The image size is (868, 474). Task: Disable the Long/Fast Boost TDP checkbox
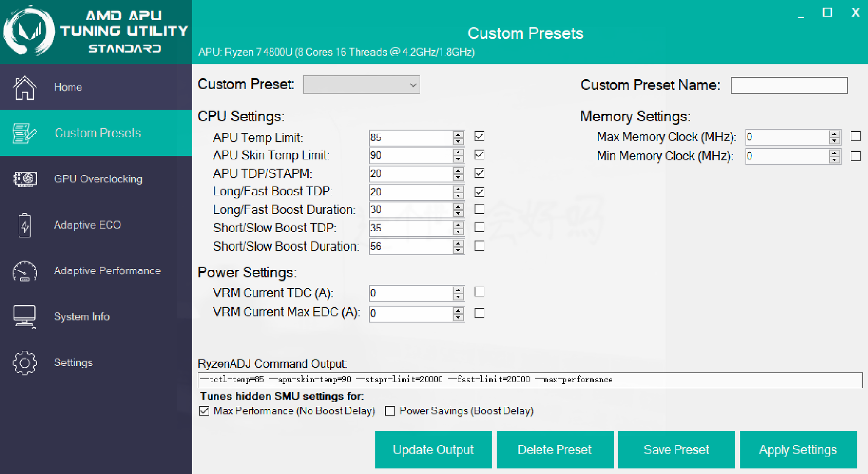(x=479, y=192)
